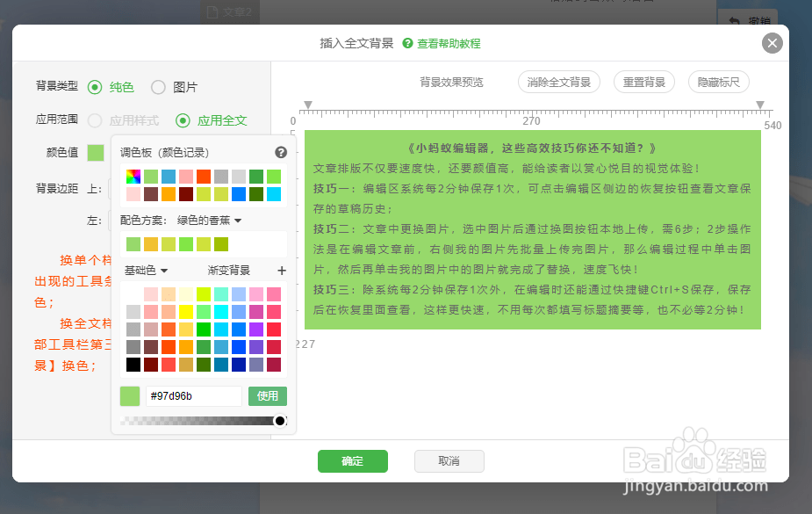Select the 图片 background type option
Screen dimensions: 812x514
pos(157,87)
